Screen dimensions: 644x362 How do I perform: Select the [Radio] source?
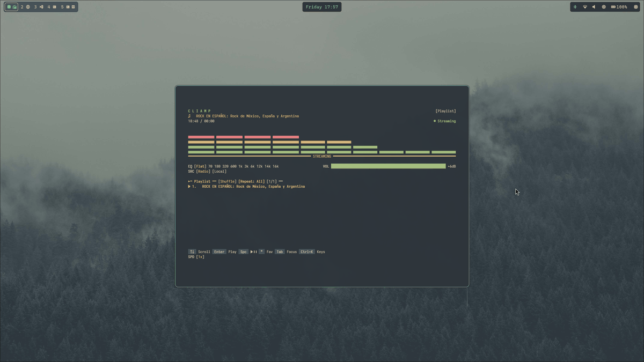pos(203,172)
